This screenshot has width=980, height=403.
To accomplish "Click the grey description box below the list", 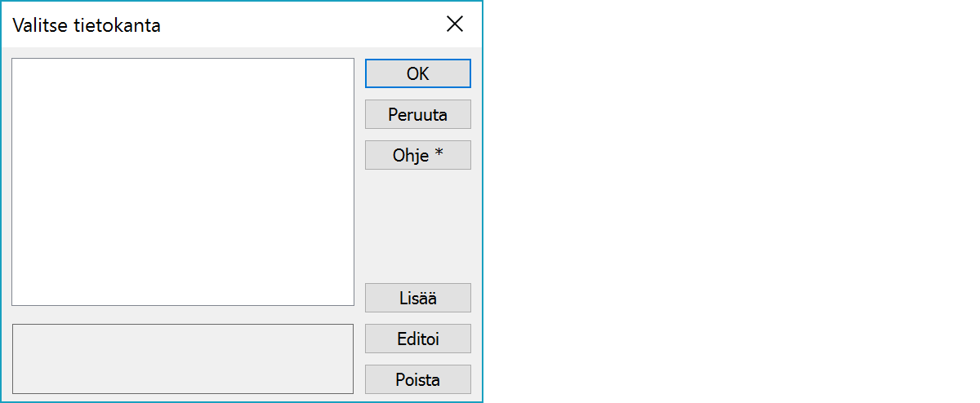I will (x=183, y=359).
